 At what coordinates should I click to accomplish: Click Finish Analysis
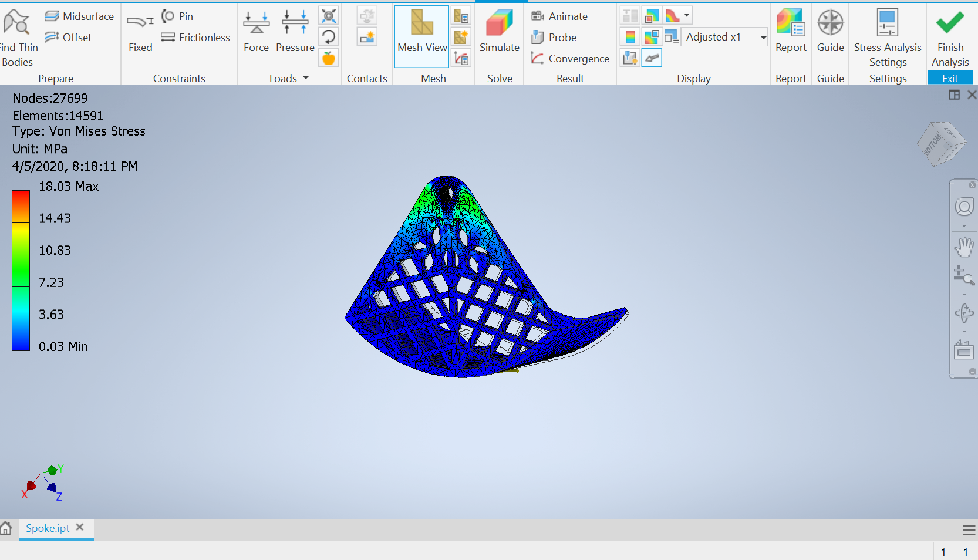coord(950,38)
